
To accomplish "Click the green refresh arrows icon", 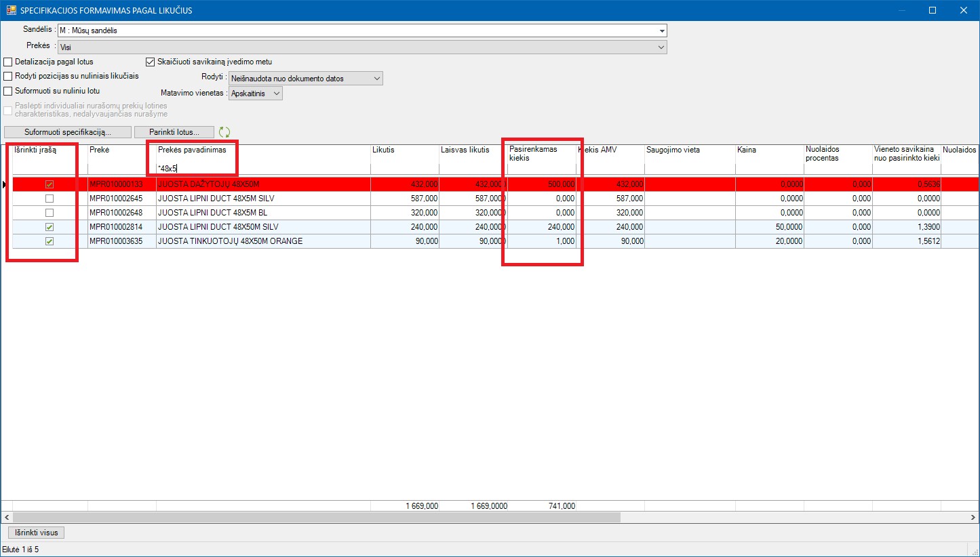I will pyautogui.click(x=224, y=132).
